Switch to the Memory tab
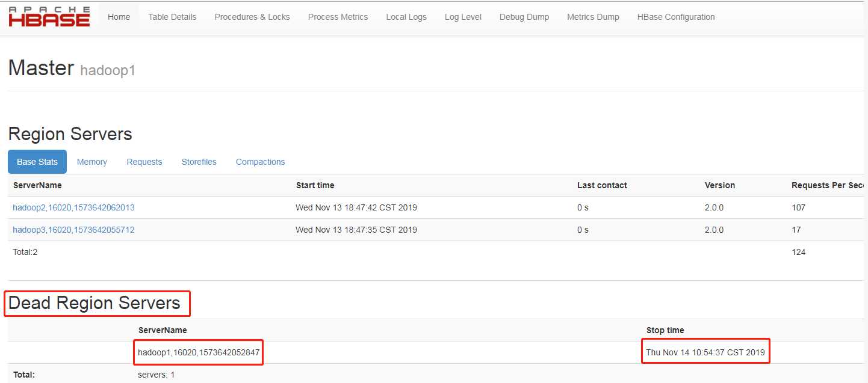The width and height of the screenshot is (868, 383). pos(92,162)
